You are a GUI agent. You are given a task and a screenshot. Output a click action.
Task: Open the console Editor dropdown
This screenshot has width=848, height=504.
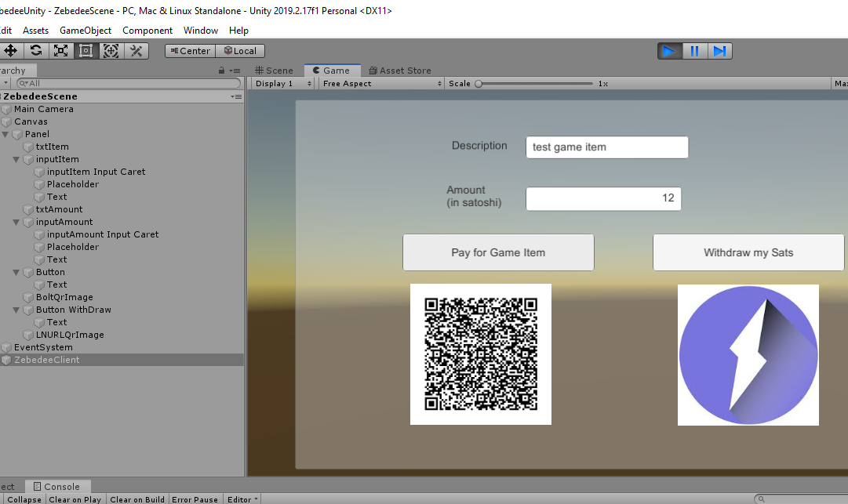(242, 499)
